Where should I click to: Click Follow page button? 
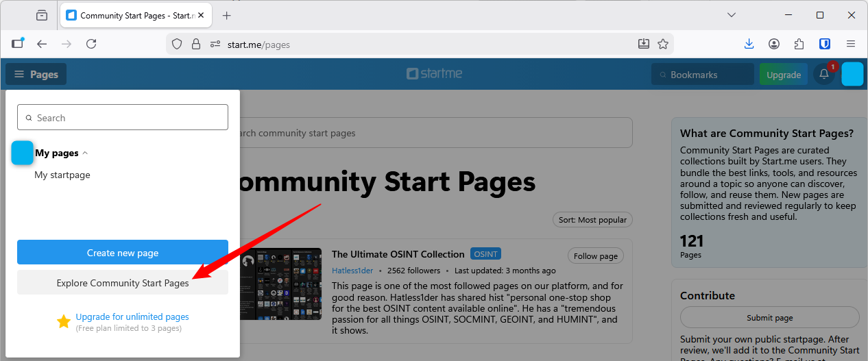(596, 256)
